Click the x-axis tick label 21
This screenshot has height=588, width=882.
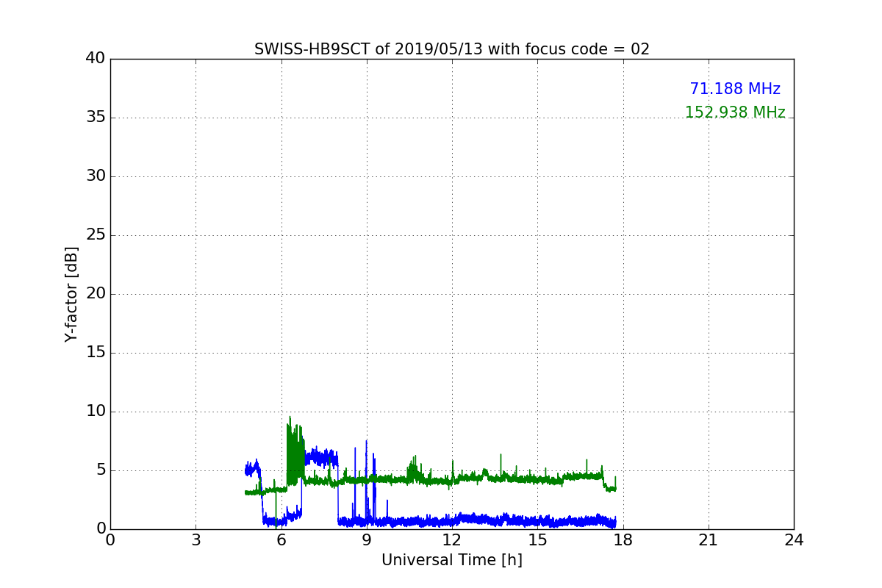(709, 540)
